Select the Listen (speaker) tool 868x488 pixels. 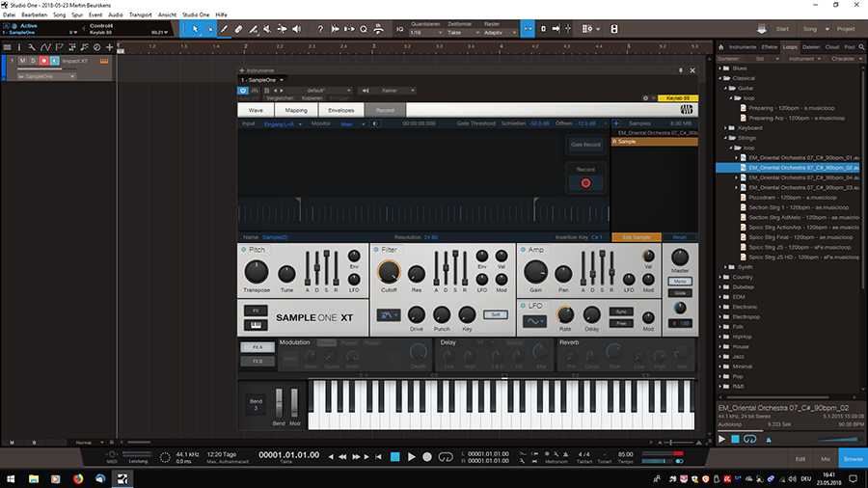(x=297, y=29)
